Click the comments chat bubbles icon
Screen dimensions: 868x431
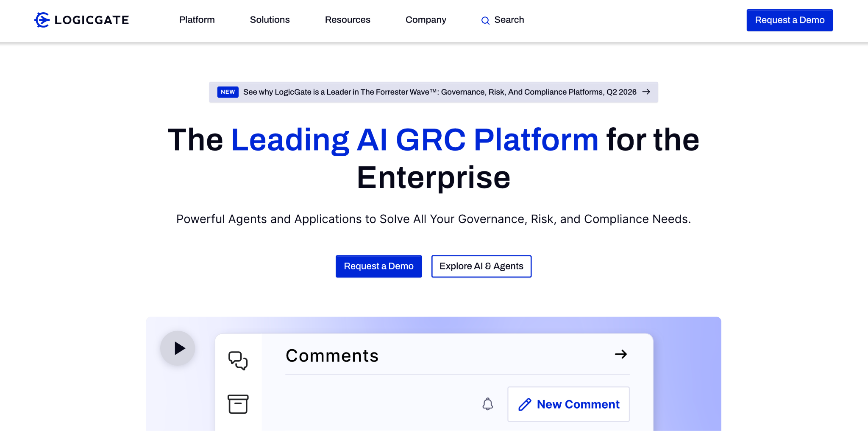pyautogui.click(x=238, y=361)
